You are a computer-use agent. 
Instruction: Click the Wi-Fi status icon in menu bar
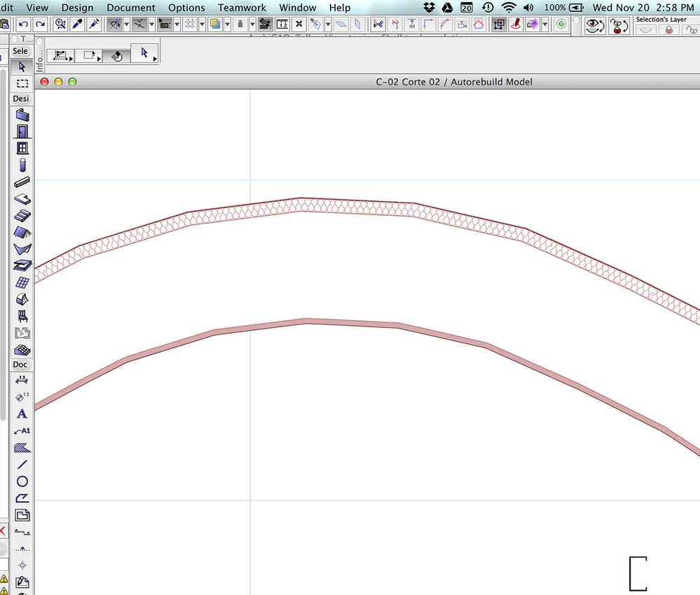click(x=509, y=8)
